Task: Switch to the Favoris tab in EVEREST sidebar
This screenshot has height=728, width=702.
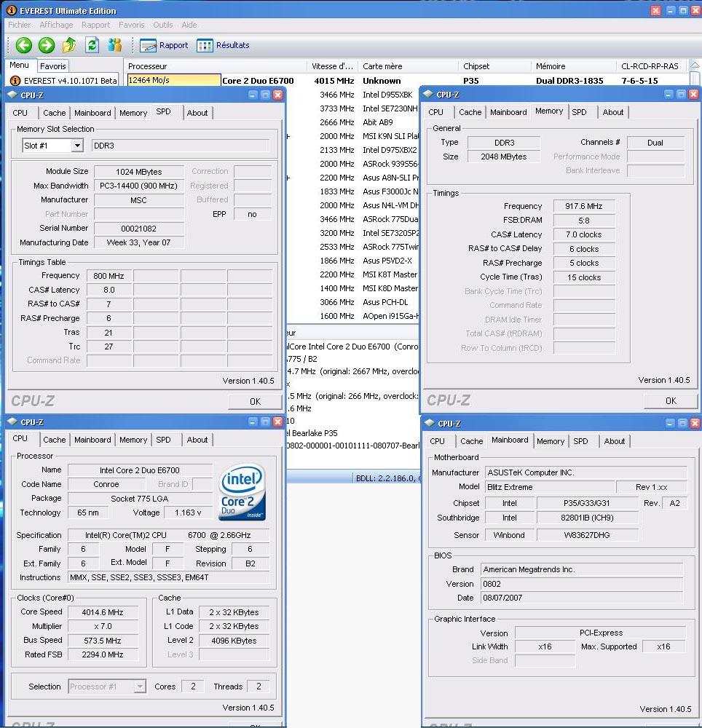Action: [x=53, y=66]
